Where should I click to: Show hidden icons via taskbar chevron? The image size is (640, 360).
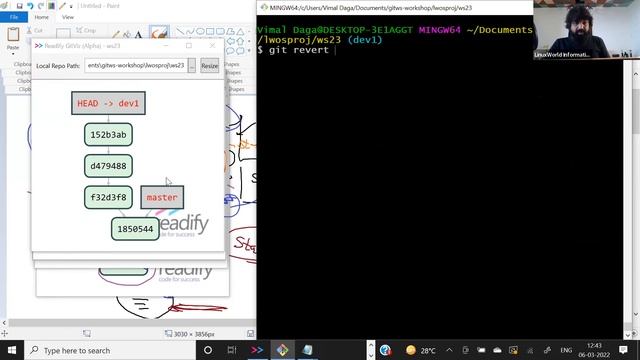(449, 350)
